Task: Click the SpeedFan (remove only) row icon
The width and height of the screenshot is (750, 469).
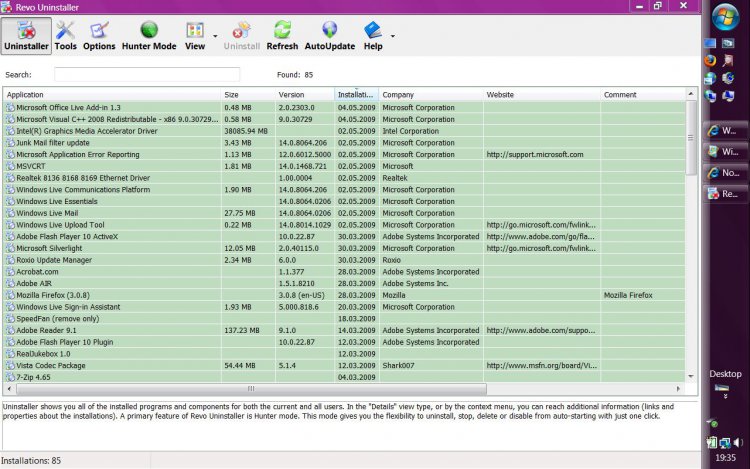Action: point(10,318)
